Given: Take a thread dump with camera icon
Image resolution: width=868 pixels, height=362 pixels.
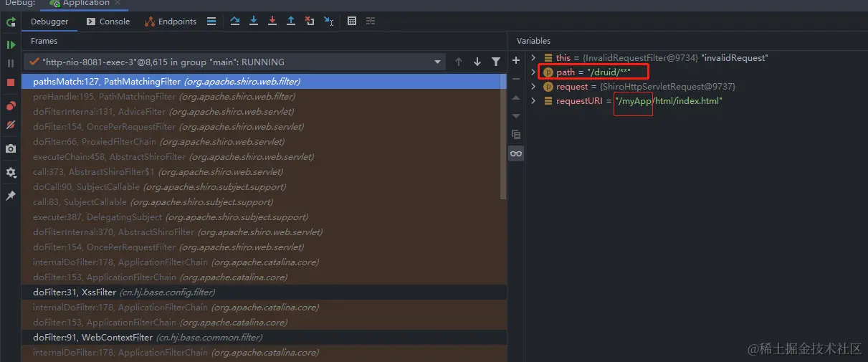Looking at the screenshot, I should point(11,148).
